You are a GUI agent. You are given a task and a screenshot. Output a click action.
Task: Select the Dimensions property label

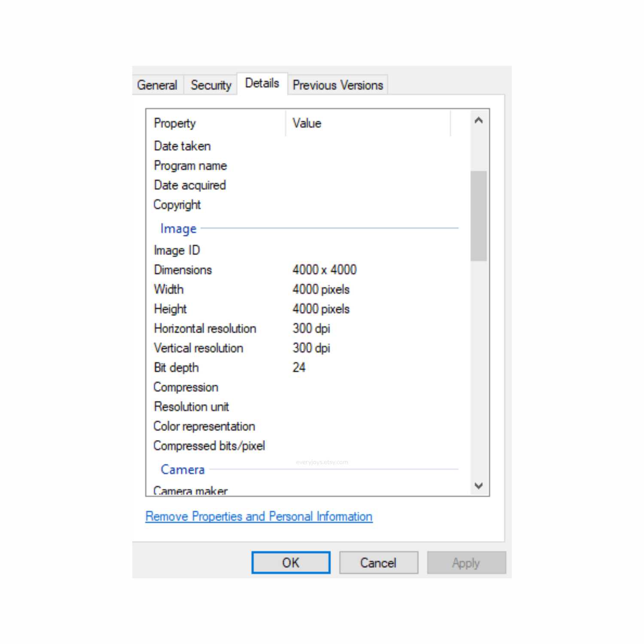coord(183,270)
